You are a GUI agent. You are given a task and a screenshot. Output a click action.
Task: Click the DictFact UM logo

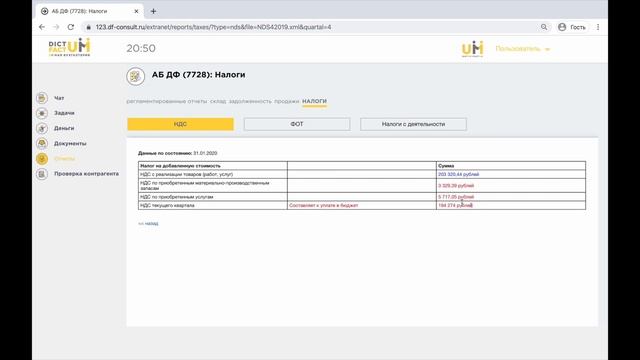(69, 47)
